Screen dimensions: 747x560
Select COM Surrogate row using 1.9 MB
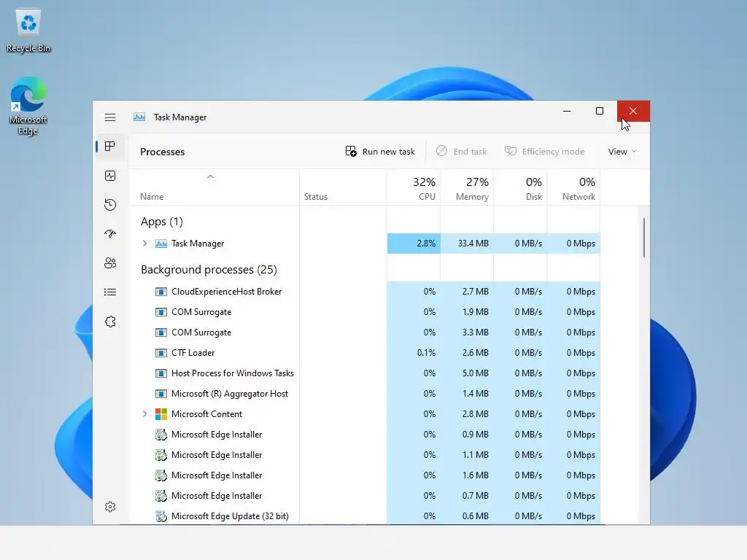tap(365, 312)
